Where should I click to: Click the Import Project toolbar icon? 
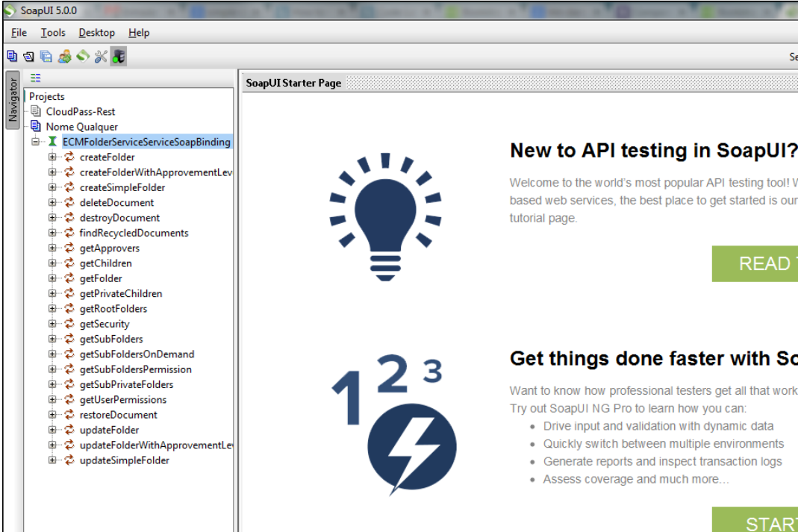[x=28, y=57]
